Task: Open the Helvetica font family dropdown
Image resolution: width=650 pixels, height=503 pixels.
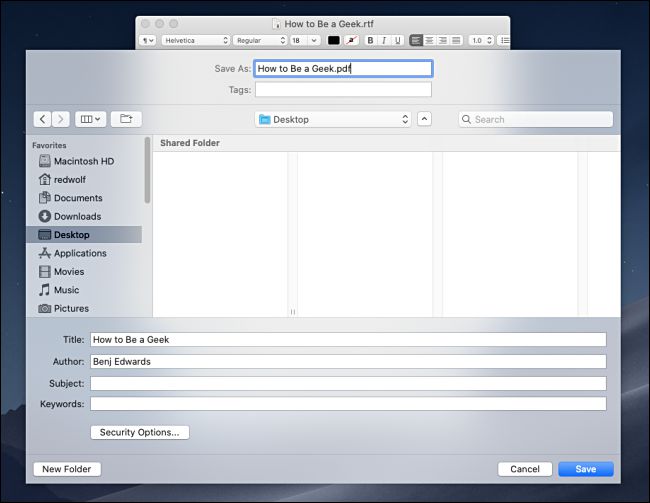Action: (x=195, y=40)
